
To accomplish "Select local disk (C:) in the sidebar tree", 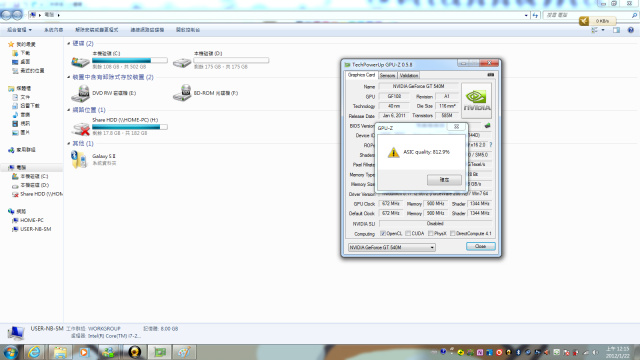I will click(34, 176).
